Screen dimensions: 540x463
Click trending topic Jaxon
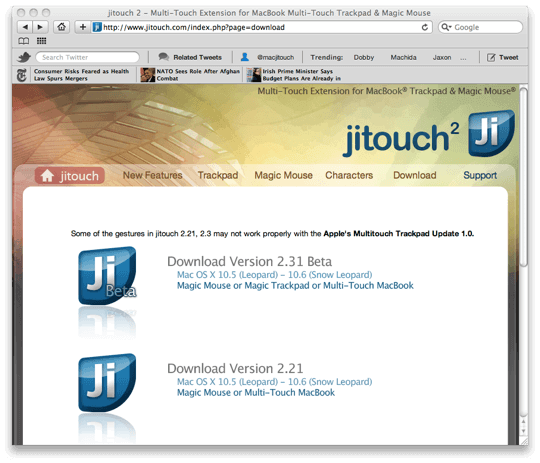point(442,57)
